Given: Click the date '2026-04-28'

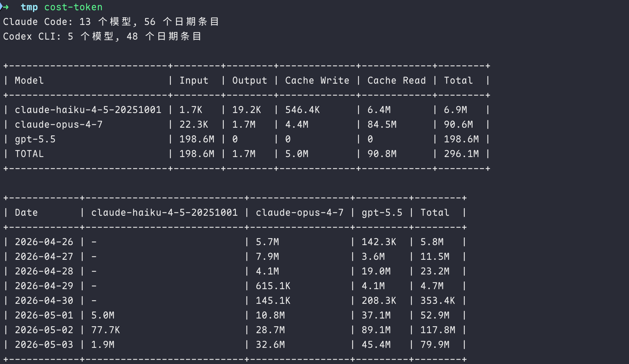Looking at the screenshot, I should pyautogui.click(x=44, y=271).
